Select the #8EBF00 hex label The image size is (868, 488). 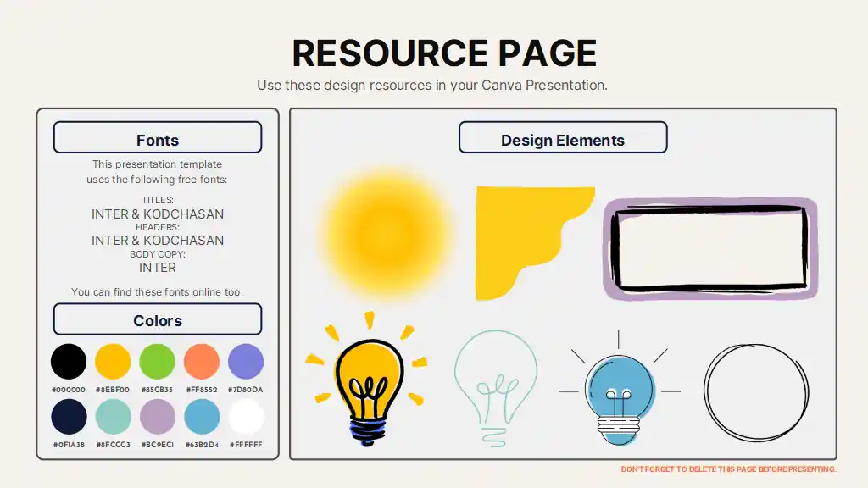[x=113, y=390]
